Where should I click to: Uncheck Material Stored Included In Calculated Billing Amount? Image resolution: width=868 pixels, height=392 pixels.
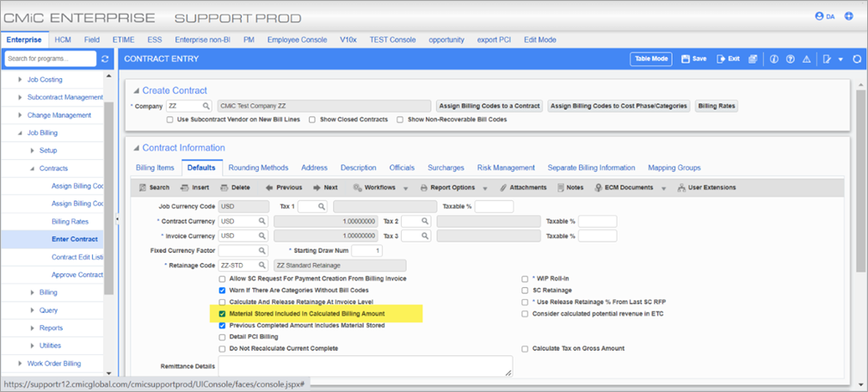[223, 314]
